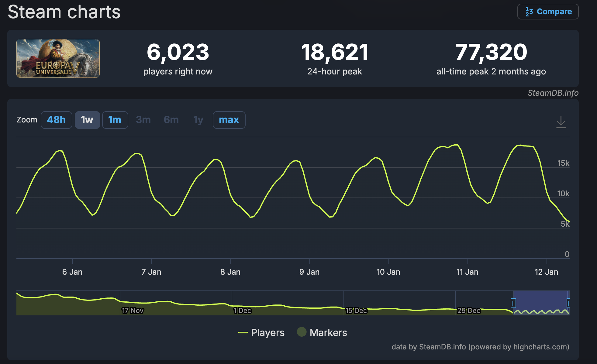The height and width of the screenshot is (364, 597).
Task: Click the 6m zoom option
Action: (x=171, y=120)
